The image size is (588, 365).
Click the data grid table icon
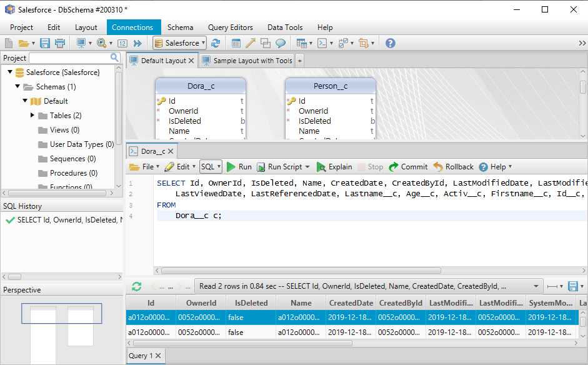point(301,43)
